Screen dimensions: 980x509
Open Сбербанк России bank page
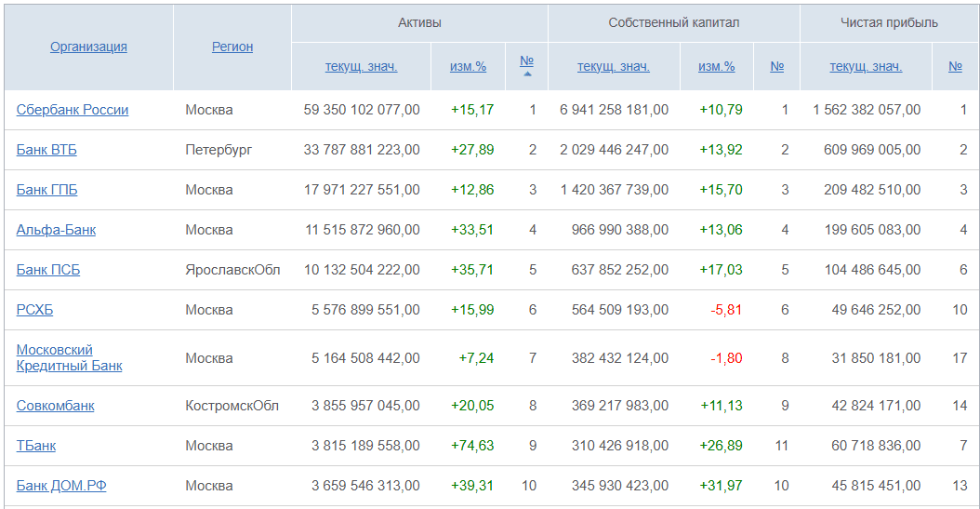(x=73, y=110)
